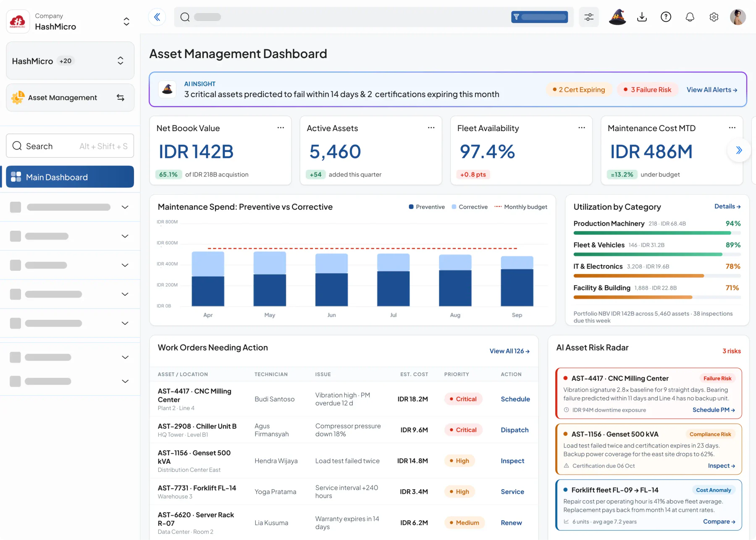Click the blue filter chip in search bar

pos(539,17)
